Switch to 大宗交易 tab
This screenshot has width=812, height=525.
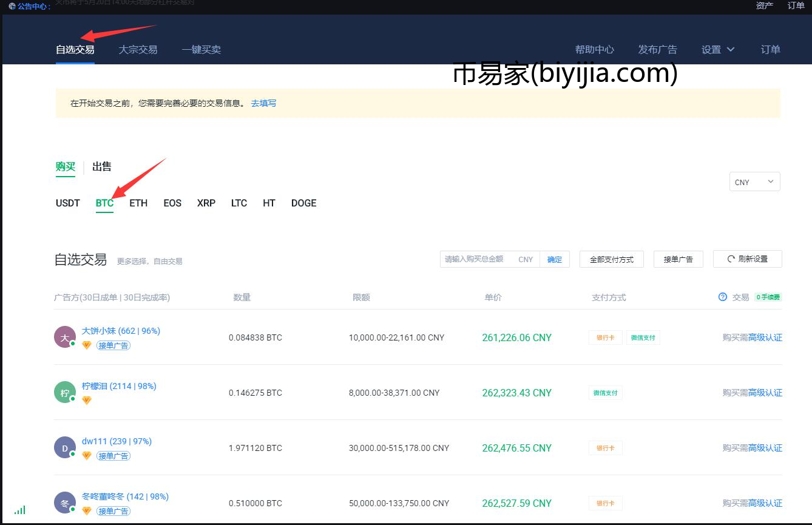click(138, 50)
